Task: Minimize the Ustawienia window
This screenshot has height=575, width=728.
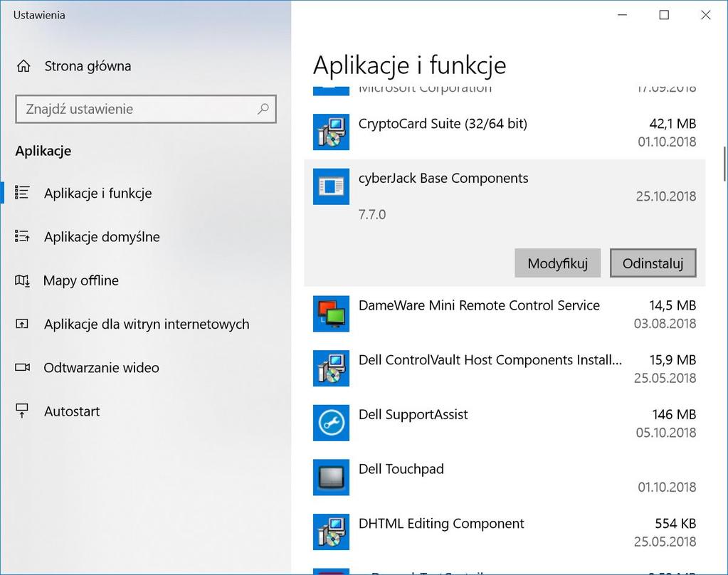Action: tap(622, 15)
